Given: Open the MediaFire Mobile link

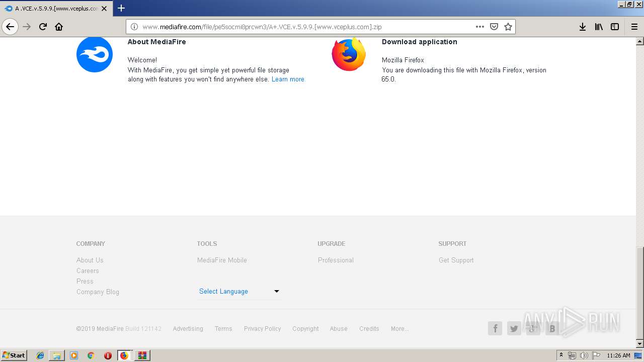Looking at the screenshot, I should pos(222,260).
